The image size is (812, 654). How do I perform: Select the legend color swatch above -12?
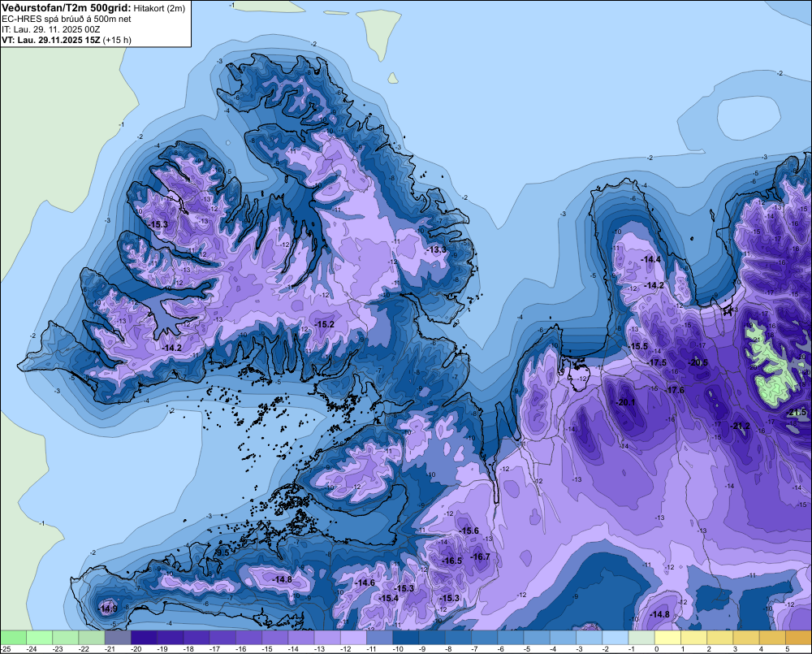coord(353,637)
